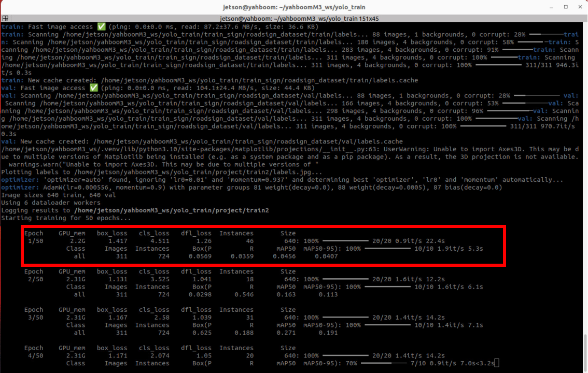Click epoch 1/50 training progress bar
Image resolution: width=588 pixels, height=373 pixels.
pos(345,241)
